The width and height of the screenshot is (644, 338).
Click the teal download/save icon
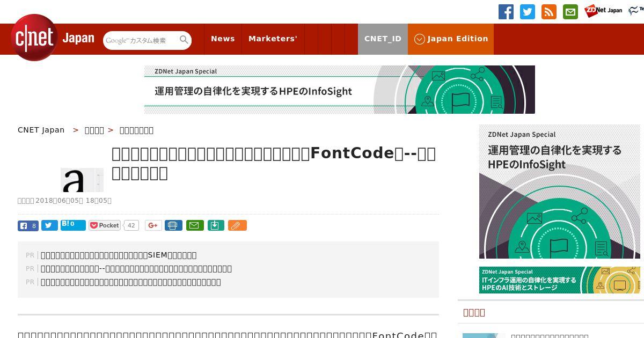215,225
